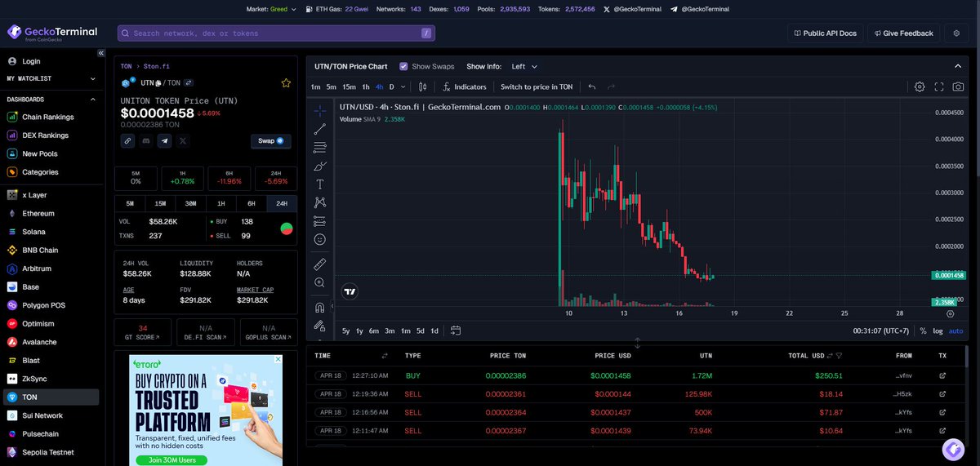The image size is (980, 466).
Task: Set chart interval to 15m
Action: 349,87
